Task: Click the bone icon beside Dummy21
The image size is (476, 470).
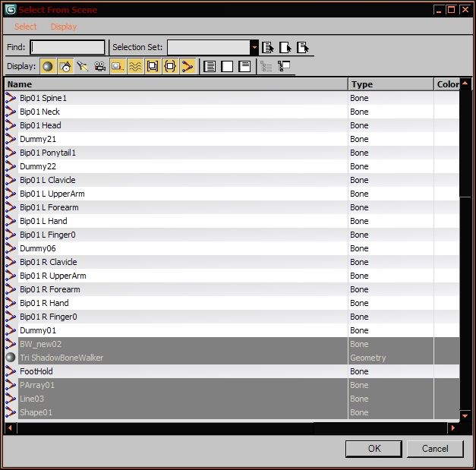Action: click(11, 139)
